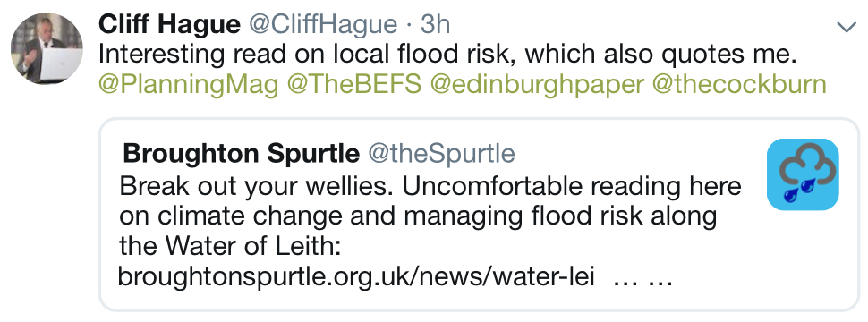
Task: Expand the tweet options chevron
Action: (x=847, y=27)
